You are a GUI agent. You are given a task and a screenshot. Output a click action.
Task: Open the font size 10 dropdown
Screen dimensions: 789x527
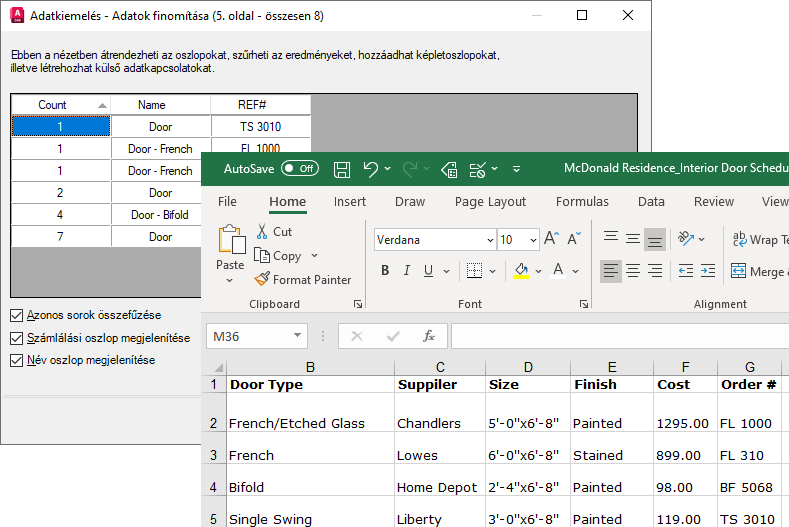[533, 240]
